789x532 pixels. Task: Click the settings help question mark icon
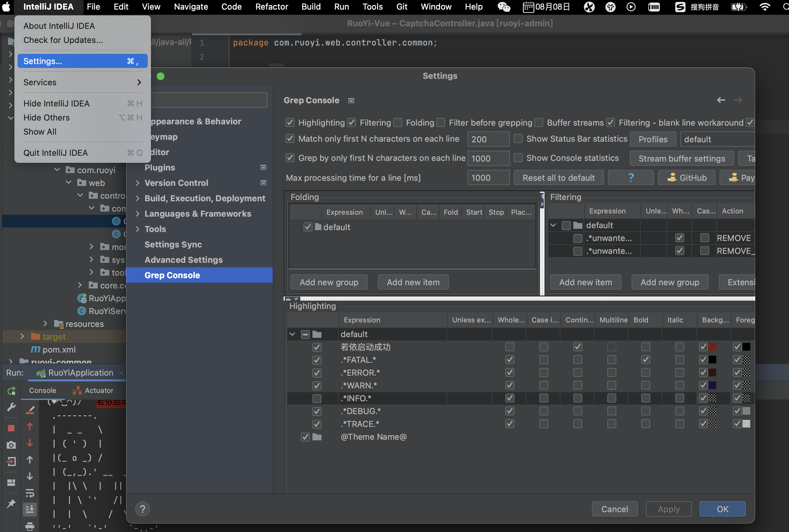(143, 509)
